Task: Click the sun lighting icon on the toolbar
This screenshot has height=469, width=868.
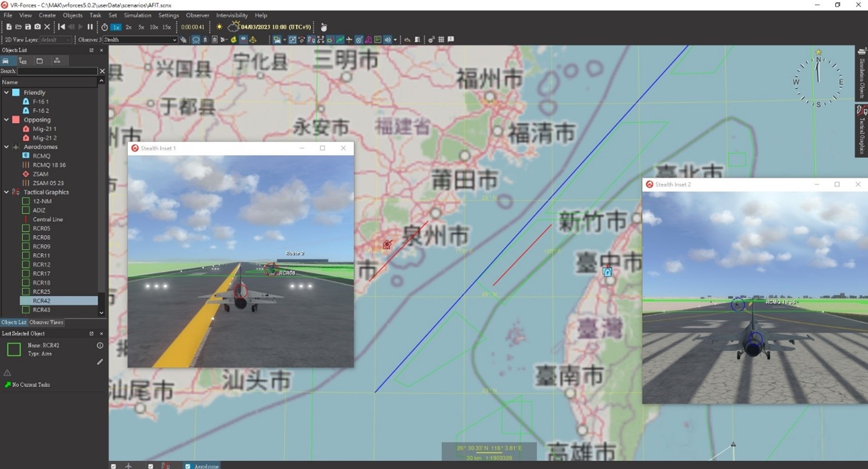Action: coord(220,27)
